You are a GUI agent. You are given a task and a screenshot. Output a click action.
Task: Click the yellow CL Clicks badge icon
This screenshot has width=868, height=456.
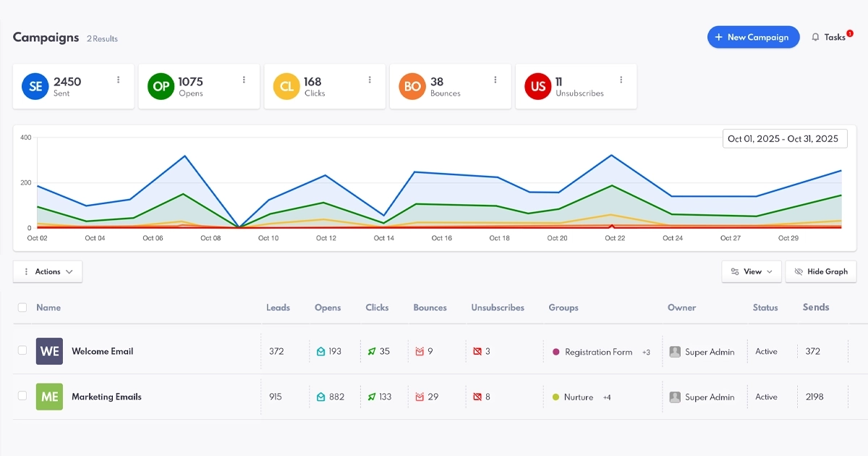click(286, 86)
